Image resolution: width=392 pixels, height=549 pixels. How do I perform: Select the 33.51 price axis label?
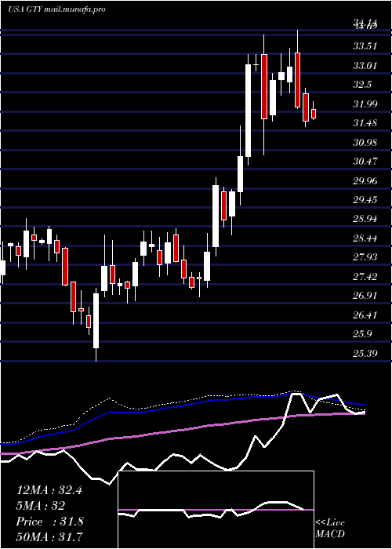(x=365, y=46)
